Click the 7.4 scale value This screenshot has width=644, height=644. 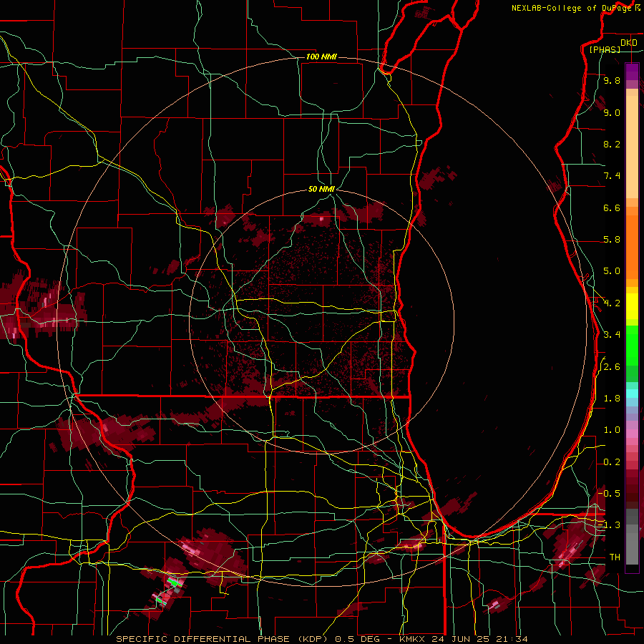coord(612,176)
